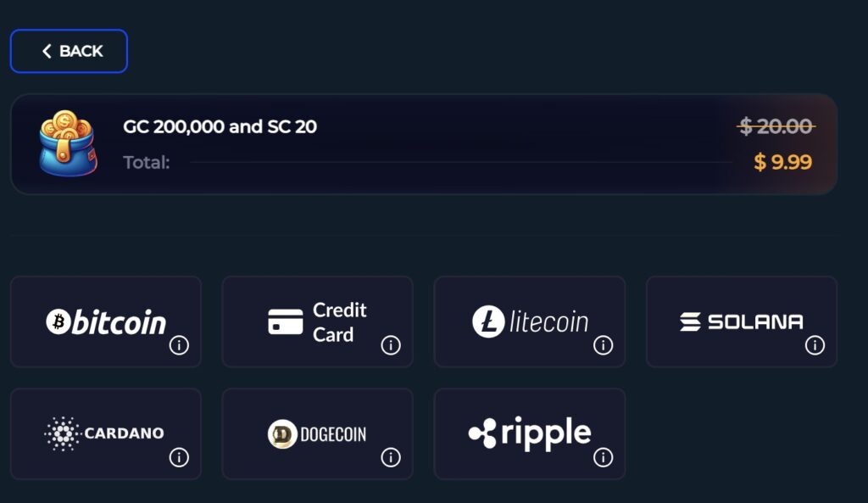
Task: Click the back chevron arrow icon
Action: coord(47,51)
